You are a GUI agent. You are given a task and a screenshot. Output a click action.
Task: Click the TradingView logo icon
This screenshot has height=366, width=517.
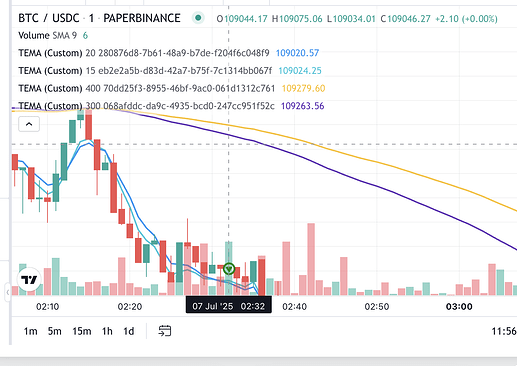click(x=29, y=279)
